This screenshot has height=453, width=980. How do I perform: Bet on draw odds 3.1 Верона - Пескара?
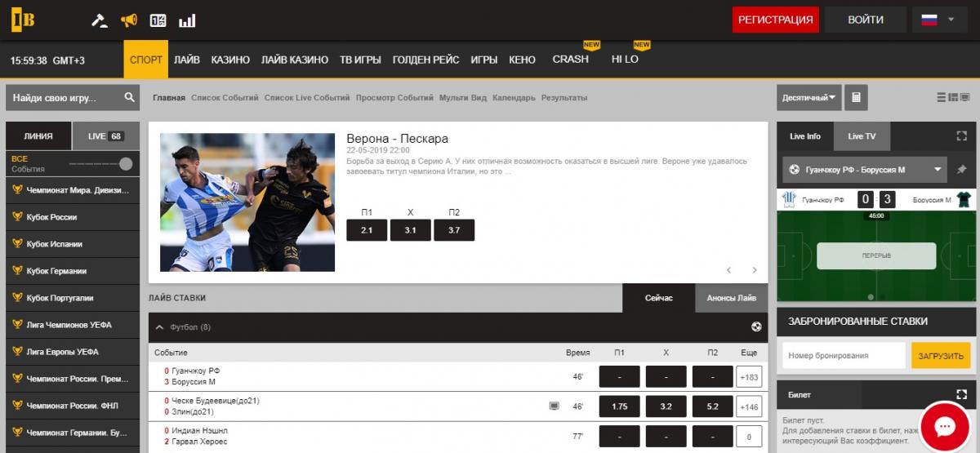[410, 230]
